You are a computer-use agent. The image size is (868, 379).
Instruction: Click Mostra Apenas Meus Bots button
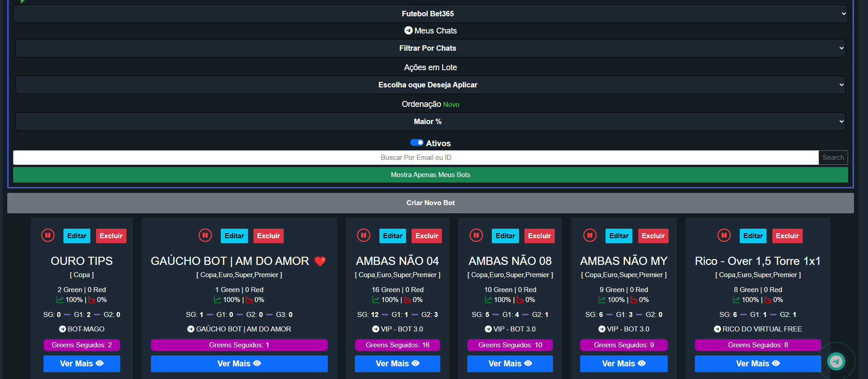click(431, 175)
